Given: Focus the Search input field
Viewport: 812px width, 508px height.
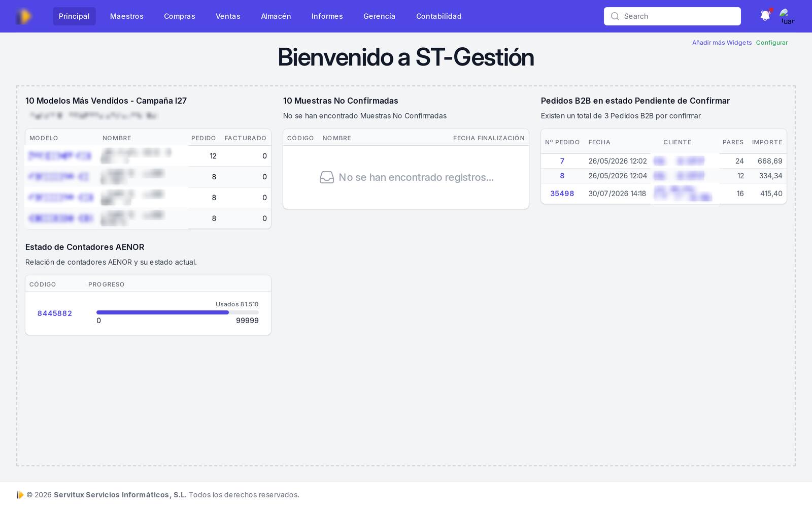Looking at the screenshot, I should point(672,16).
